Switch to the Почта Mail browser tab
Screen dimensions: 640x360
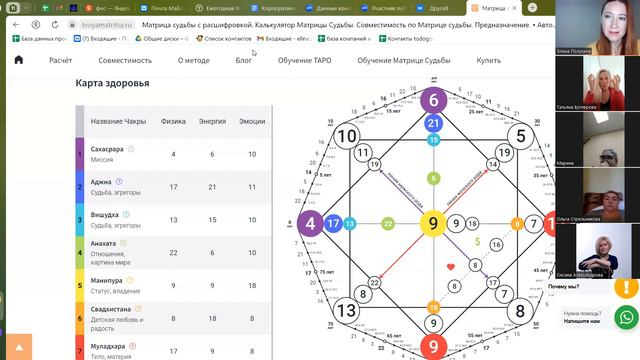pyautogui.click(x=161, y=8)
